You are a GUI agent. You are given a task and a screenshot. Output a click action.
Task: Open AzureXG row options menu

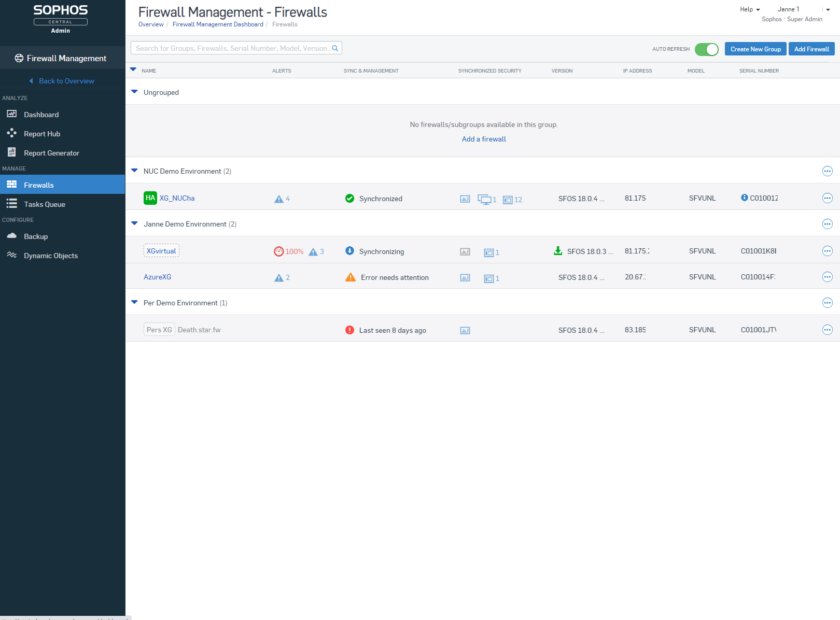pyautogui.click(x=828, y=277)
